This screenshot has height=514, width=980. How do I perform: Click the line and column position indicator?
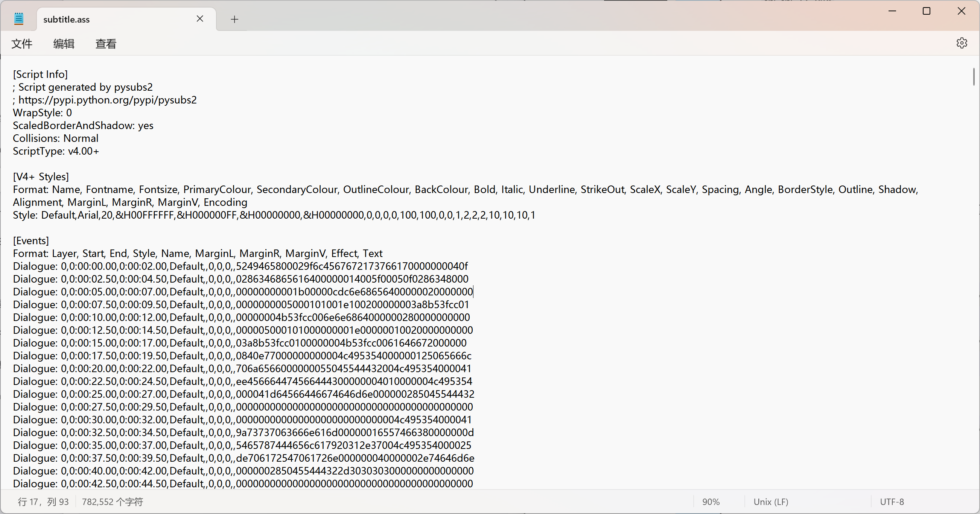(43, 502)
